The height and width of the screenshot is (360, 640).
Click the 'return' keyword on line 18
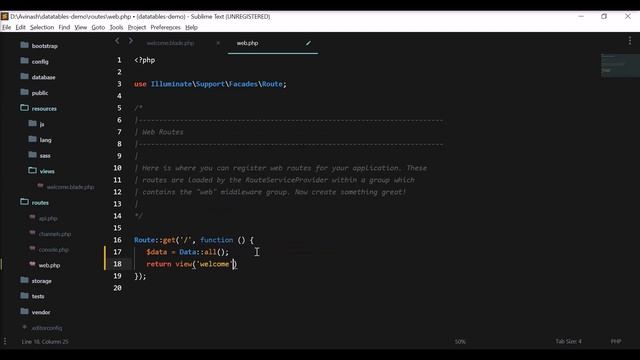(x=159, y=264)
